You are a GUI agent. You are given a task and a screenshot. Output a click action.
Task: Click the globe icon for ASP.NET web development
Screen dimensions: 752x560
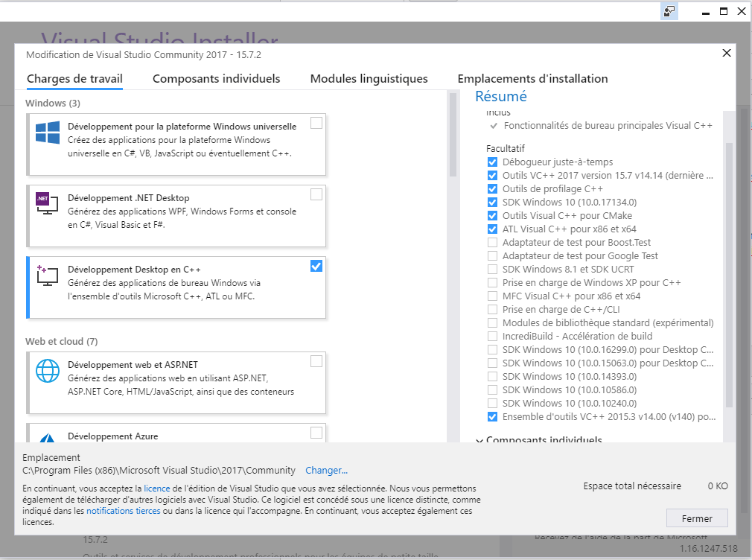48,371
